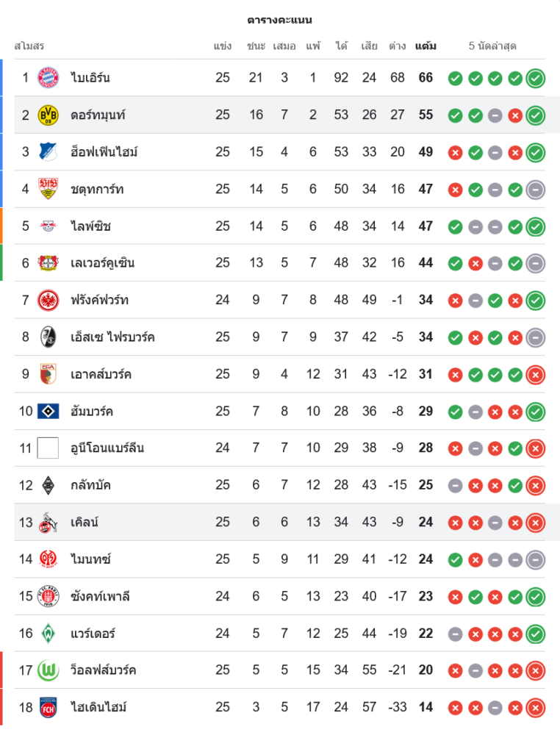Click Augsburg's latest match loss indicator

536,374
